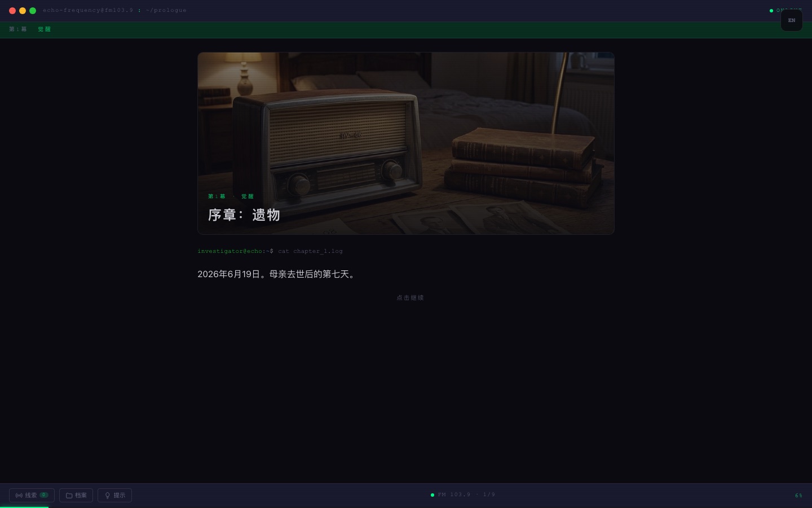The width and height of the screenshot is (812, 508).
Task: Click the yellow window dot
Action: tap(23, 11)
